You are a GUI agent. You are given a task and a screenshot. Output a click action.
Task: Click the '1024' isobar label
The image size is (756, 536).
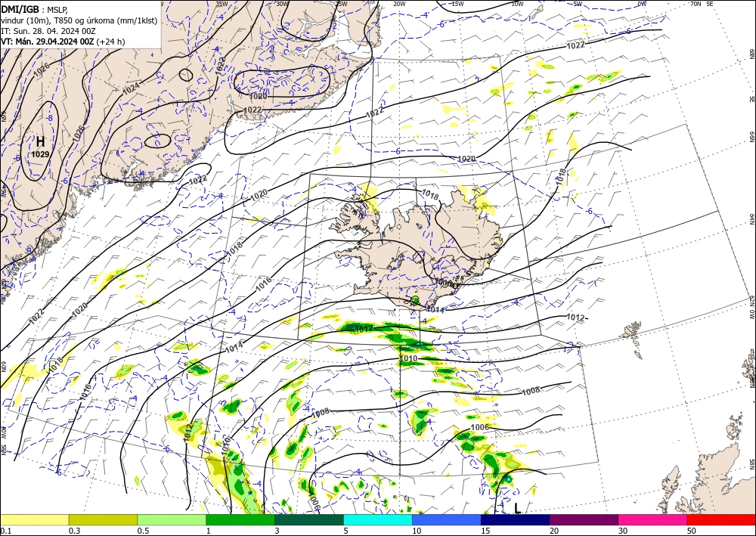tap(131, 88)
